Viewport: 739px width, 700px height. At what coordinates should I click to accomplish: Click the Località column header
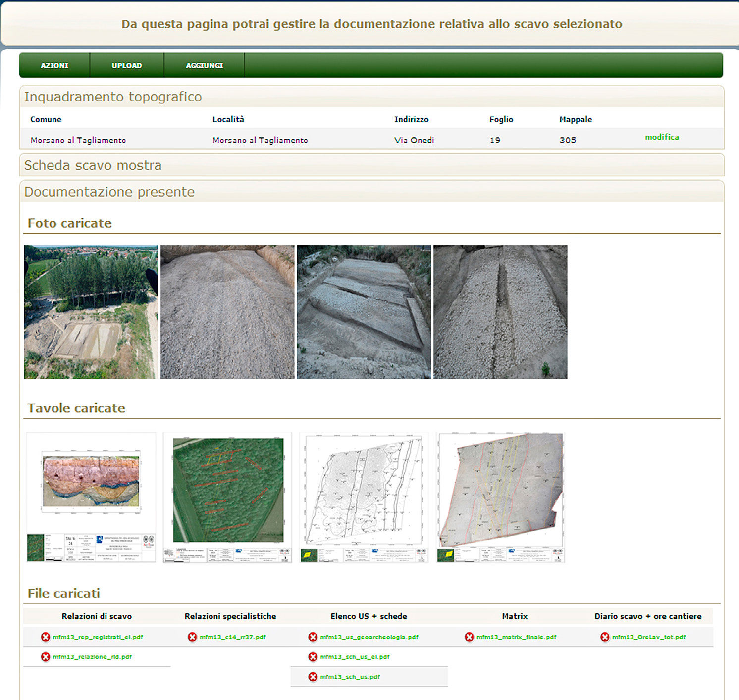(228, 119)
